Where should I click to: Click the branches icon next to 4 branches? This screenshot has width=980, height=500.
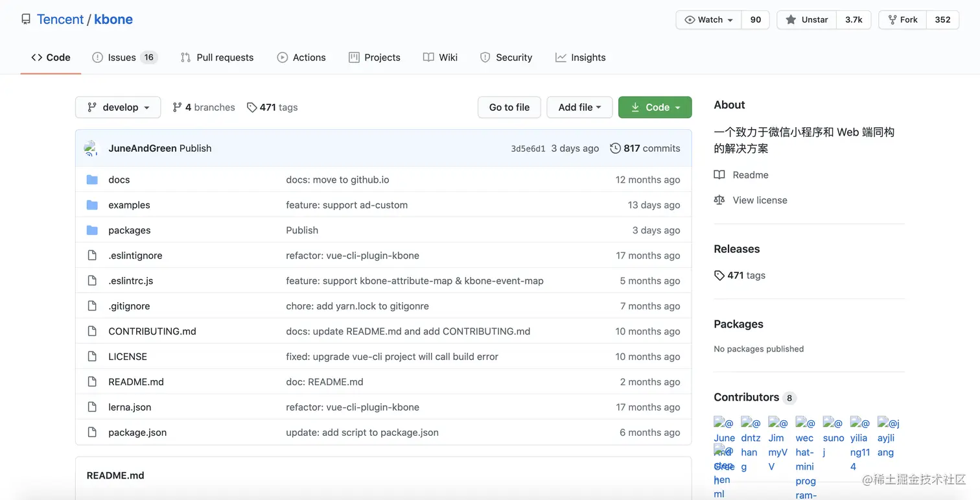tap(177, 108)
